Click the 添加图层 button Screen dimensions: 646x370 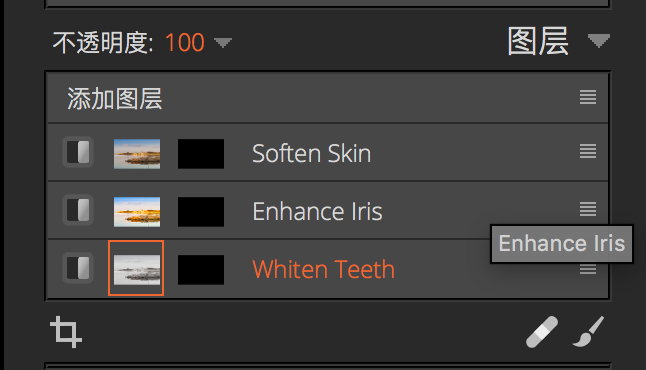(x=115, y=99)
